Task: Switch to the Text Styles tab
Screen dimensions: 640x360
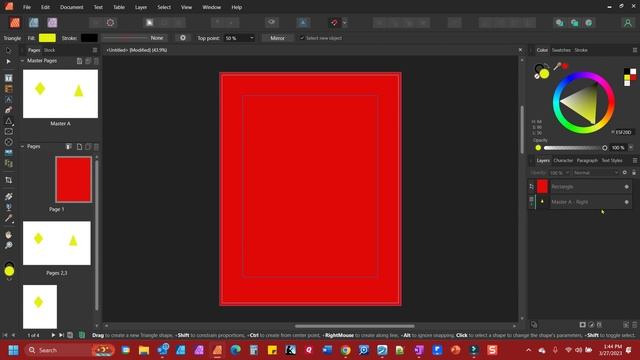Action: pos(612,160)
